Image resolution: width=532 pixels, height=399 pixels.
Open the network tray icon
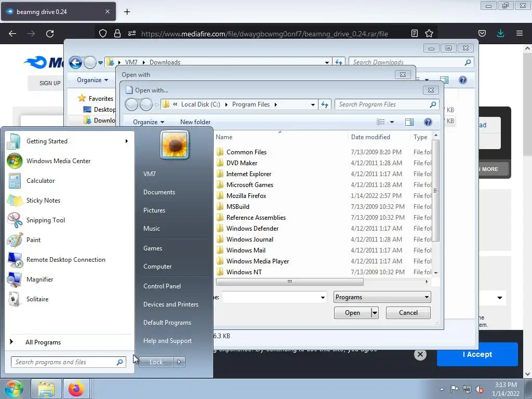click(467, 389)
